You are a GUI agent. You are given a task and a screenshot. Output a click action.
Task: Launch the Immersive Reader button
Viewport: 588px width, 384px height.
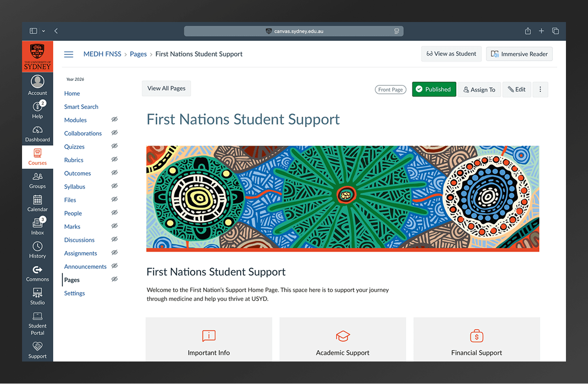[520, 54]
